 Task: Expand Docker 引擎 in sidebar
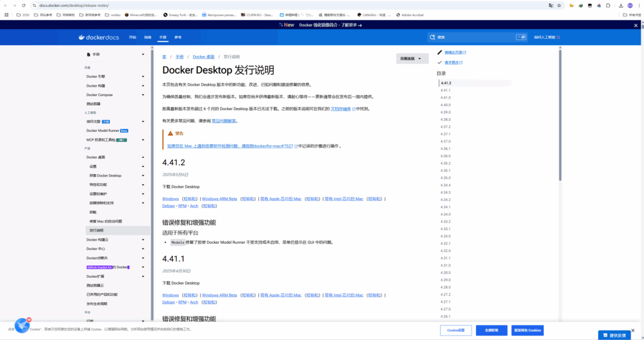[143, 77]
